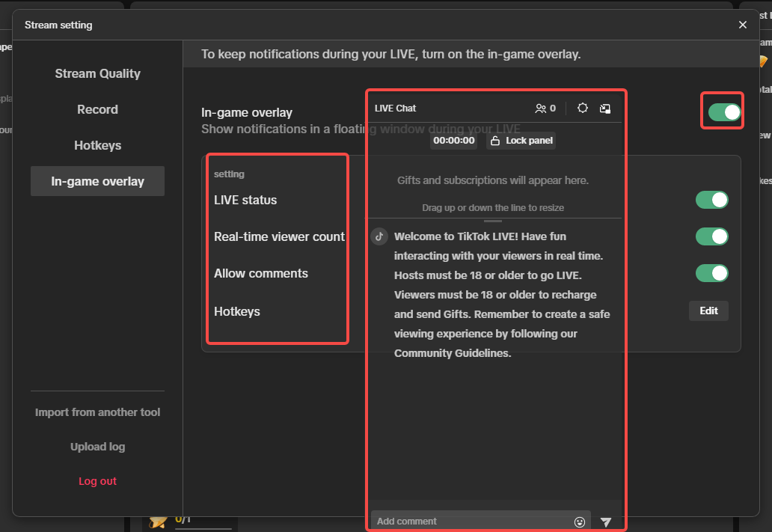Click the TikTok logo avatar beside welcome message
The image size is (772, 532).
379,236
